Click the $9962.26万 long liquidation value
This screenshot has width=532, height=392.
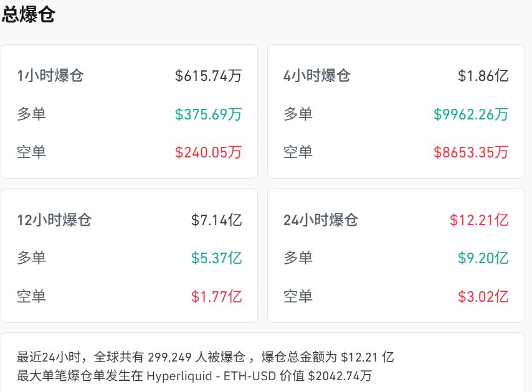coord(471,114)
